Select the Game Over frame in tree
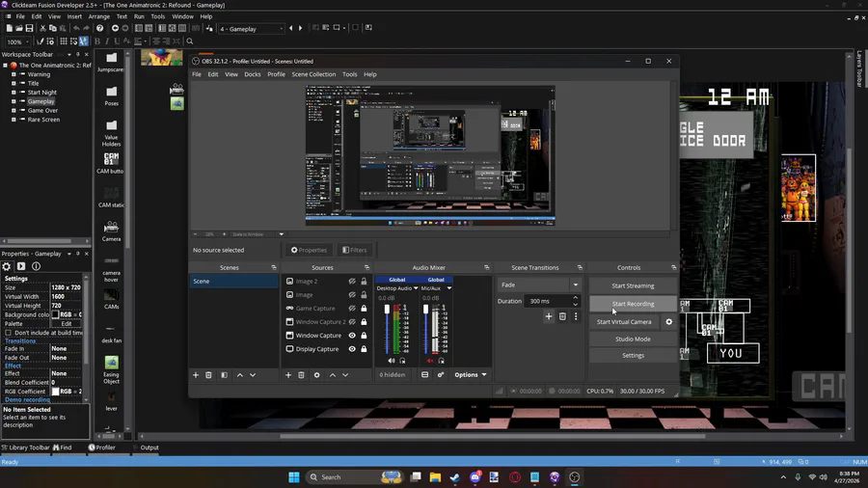Screen dimensions: 868x488 [x=42, y=111]
